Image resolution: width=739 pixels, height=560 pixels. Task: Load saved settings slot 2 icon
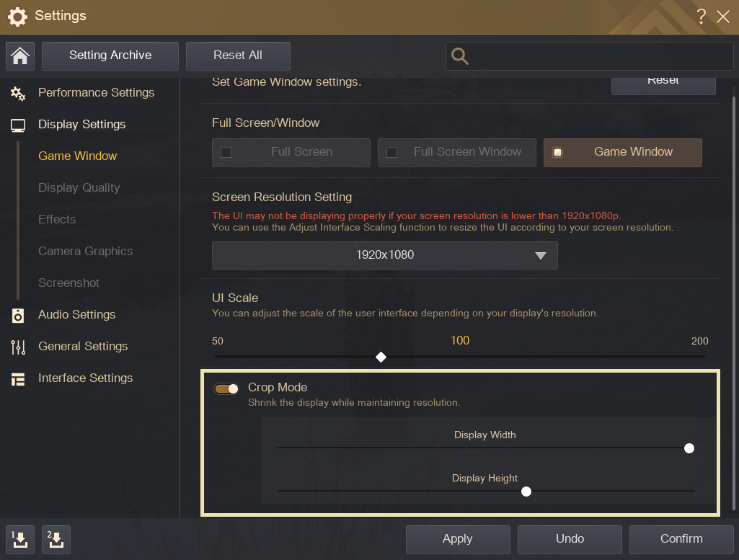coord(56,540)
